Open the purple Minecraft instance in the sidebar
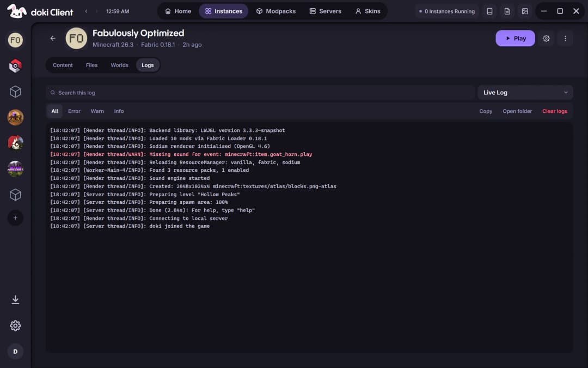 15,168
